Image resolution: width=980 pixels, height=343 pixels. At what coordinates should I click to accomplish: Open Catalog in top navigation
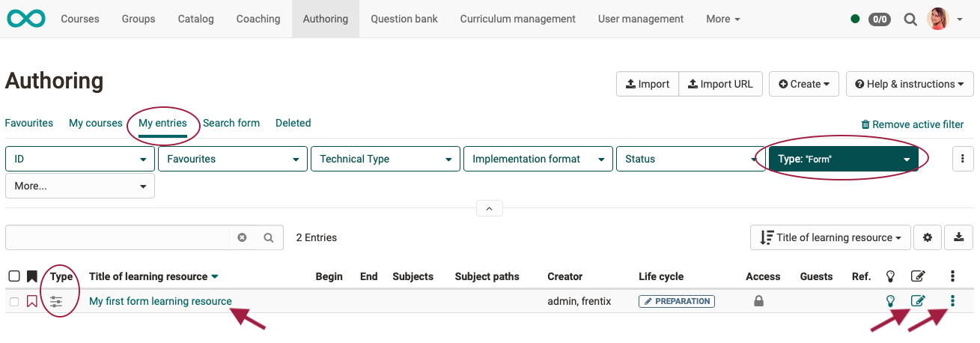[x=196, y=19]
